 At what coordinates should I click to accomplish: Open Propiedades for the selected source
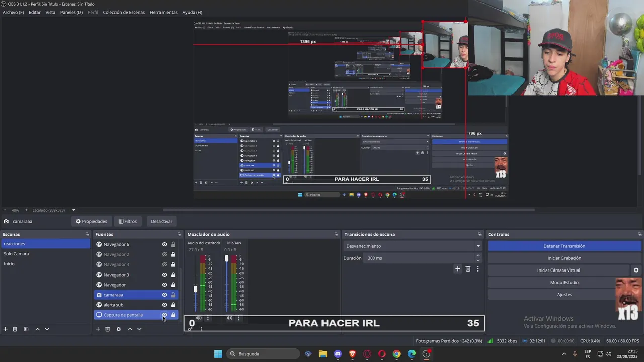click(92, 221)
